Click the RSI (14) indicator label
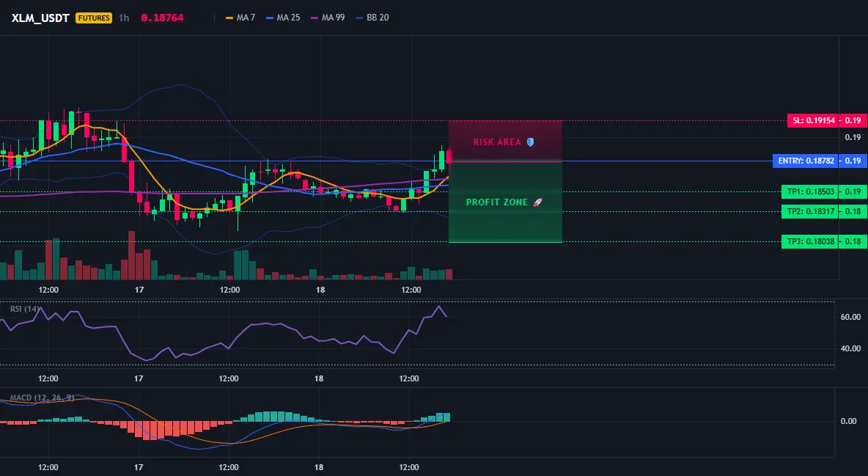 coord(25,309)
